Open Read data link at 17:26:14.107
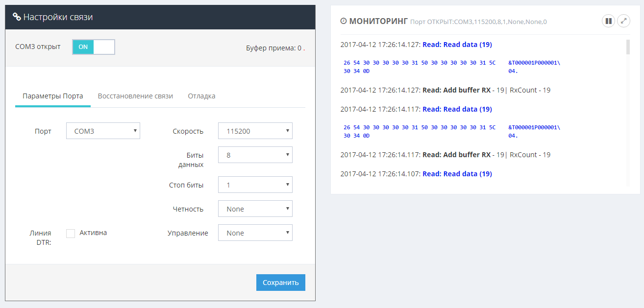The width and height of the screenshot is (644, 308). point(457,174)
